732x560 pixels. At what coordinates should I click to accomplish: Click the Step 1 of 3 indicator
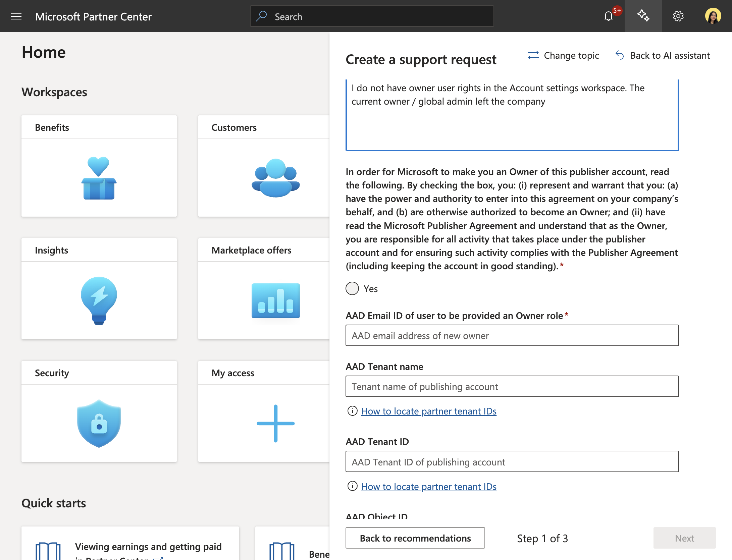click(542, 538)
